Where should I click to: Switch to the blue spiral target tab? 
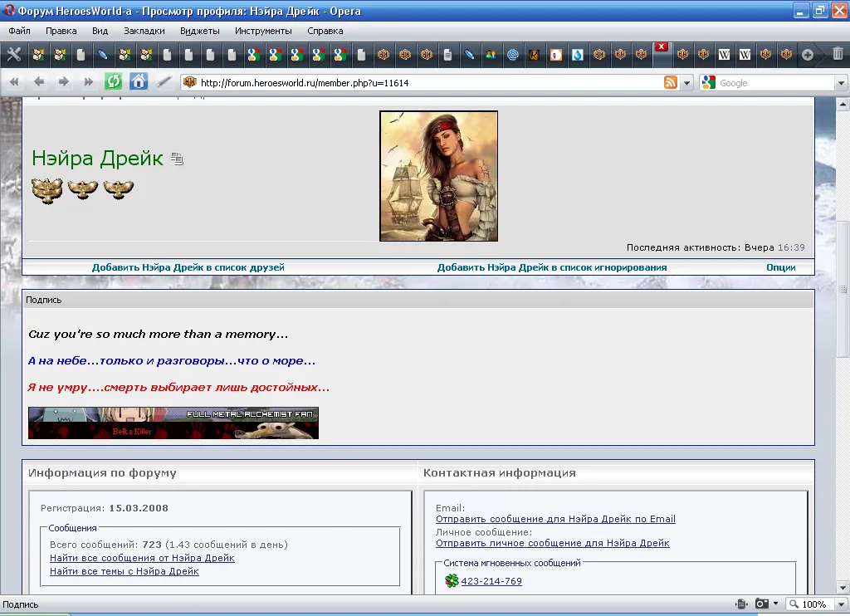513,55
